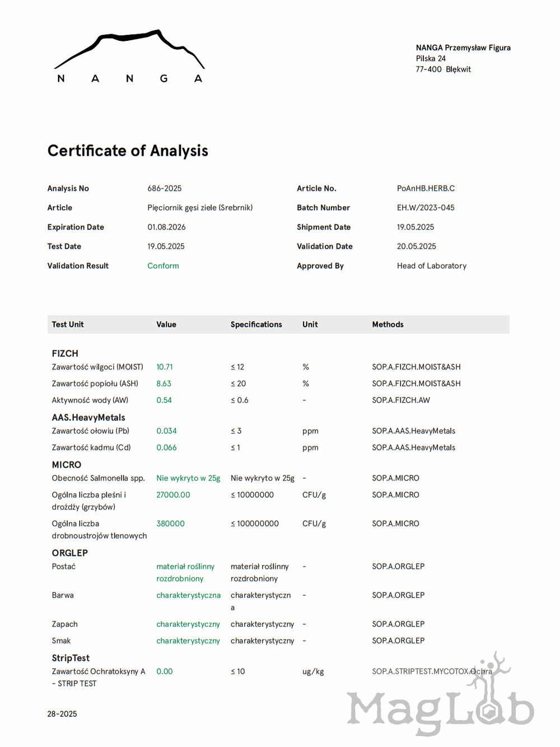Click moisture value 10.71

tap(164, 367)
